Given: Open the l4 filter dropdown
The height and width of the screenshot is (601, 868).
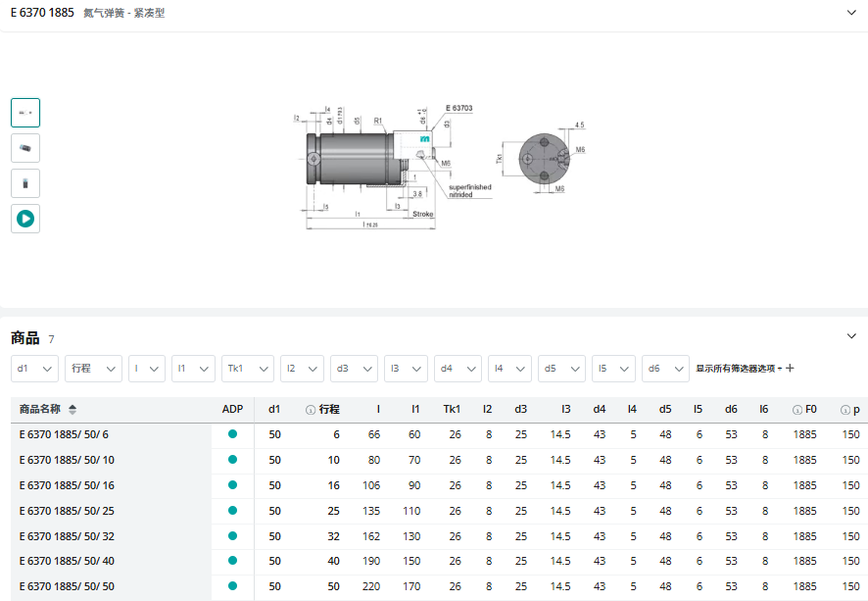Looking at the screenshot, I should [x=509, y=369].
